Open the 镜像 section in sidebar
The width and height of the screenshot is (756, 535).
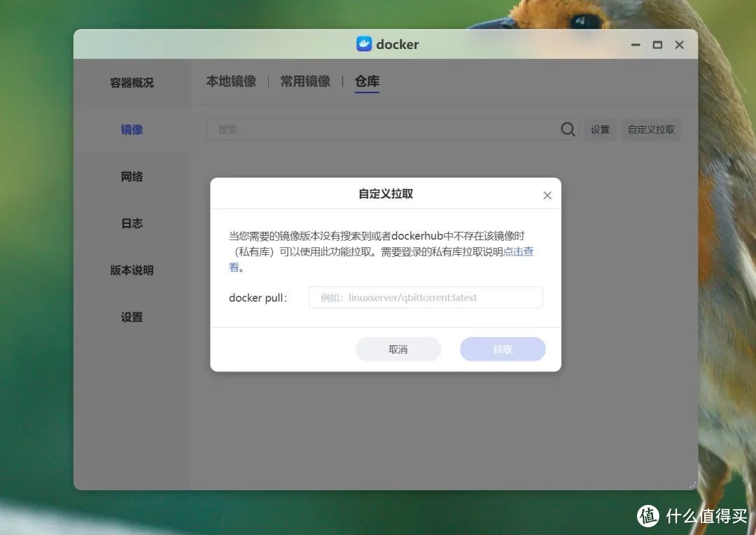[131, 129]
